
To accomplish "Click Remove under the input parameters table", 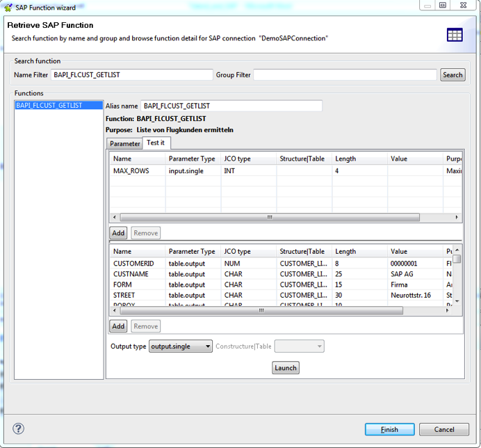I will click(x=146, y=233).
